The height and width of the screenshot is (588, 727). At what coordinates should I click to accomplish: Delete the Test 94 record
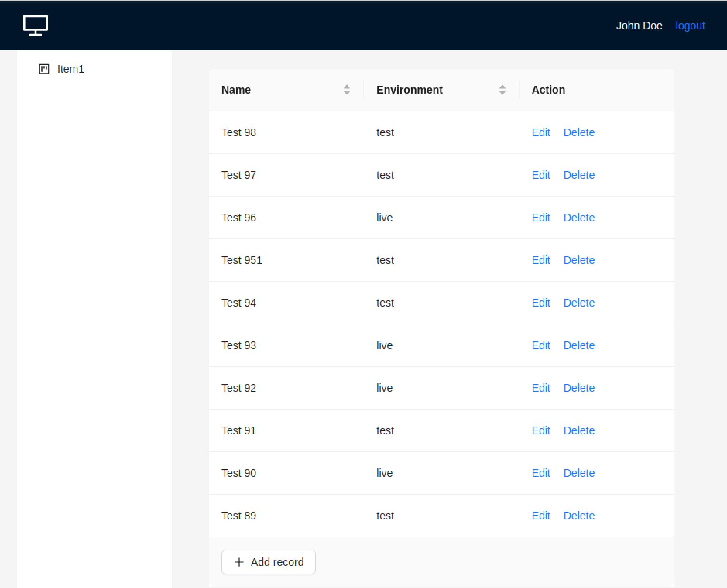[579, 302]
